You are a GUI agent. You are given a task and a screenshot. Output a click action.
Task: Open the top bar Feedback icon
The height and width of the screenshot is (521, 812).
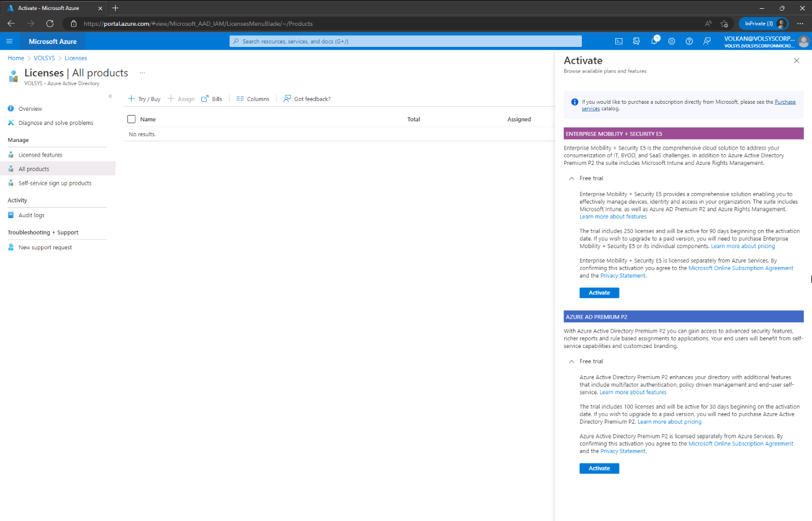pos(707,41)
